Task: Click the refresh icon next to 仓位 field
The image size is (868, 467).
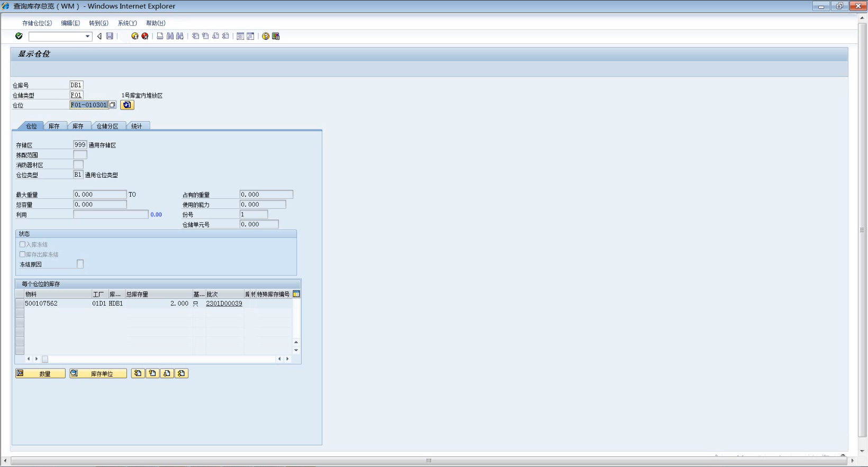Action: coord(127,105)
